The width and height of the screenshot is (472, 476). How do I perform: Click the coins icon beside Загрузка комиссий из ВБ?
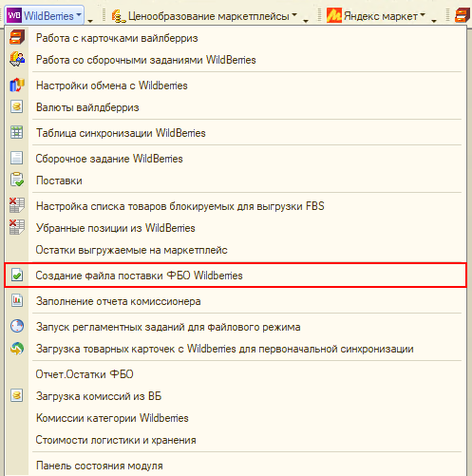pyautogui.click(x=17, y=395)
